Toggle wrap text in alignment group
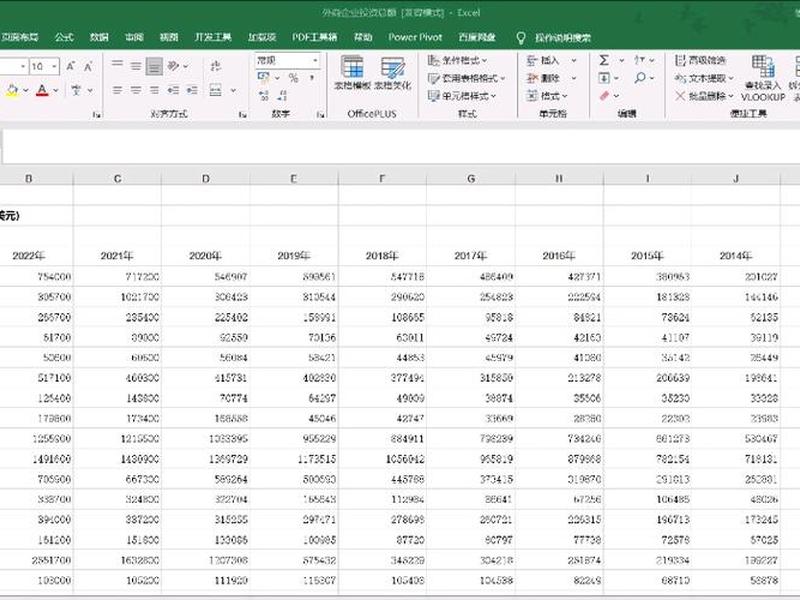The height and width of the screenshot is (600, 800). [216, 66]
